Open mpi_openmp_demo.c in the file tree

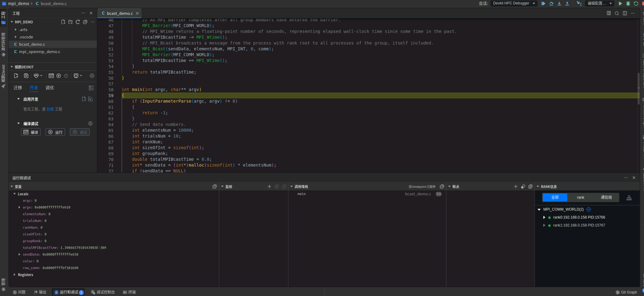tap(40, 52)
